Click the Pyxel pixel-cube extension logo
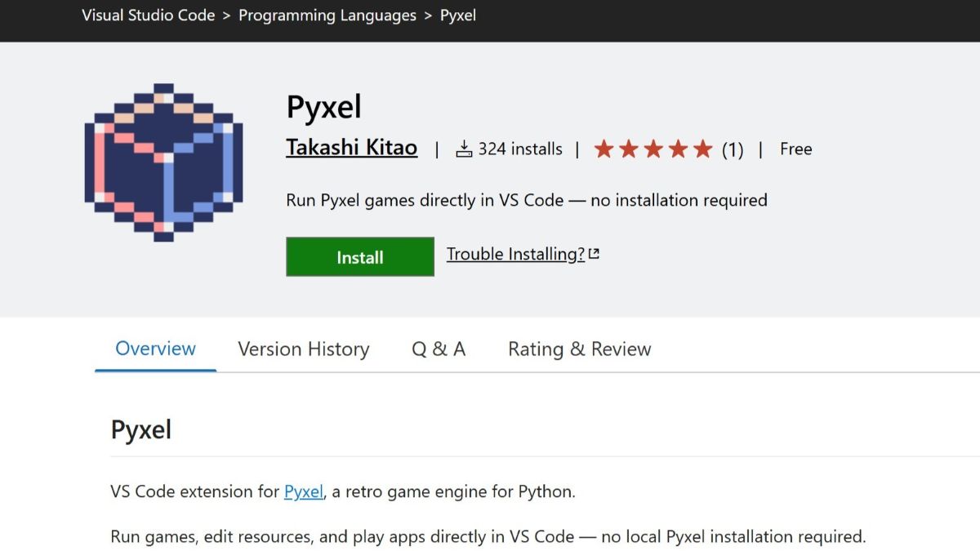Viewport: 980px width, 551px height. 163,162
